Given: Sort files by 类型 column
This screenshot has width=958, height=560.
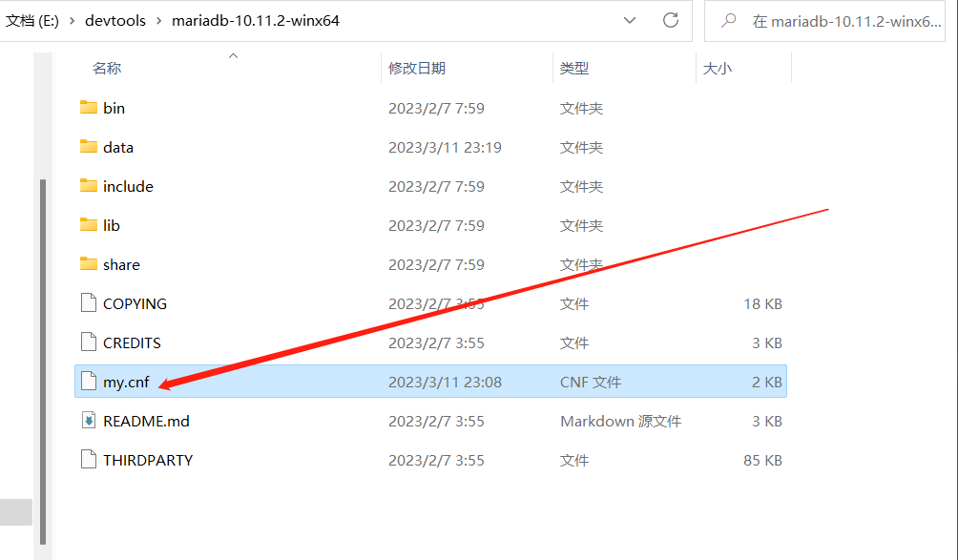Looking at the screenshot, I should point(574,69).
